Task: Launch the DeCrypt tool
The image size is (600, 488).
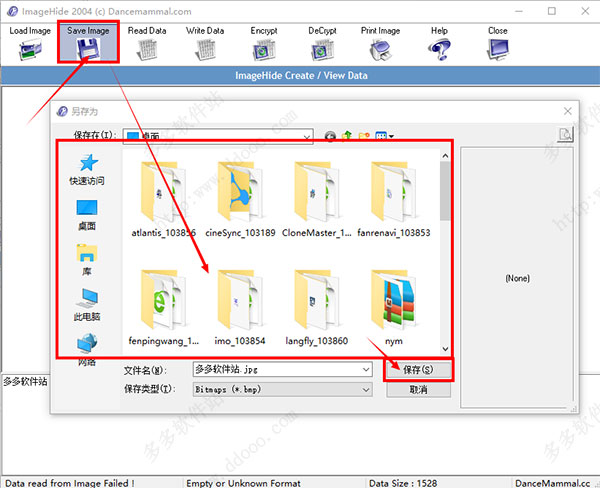Action: pyautogui.click(x=322, y=42)
